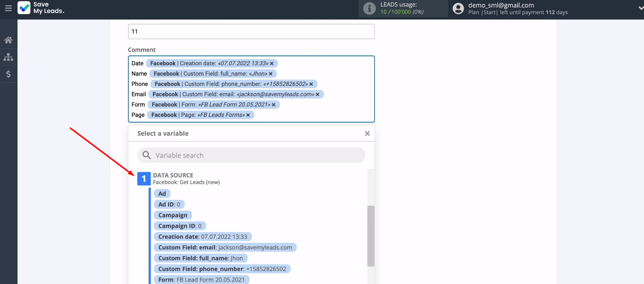Viewport: 644px width, 284px height.
Task: Open the hamburger menu icon
Action: [x=8, y=8]
